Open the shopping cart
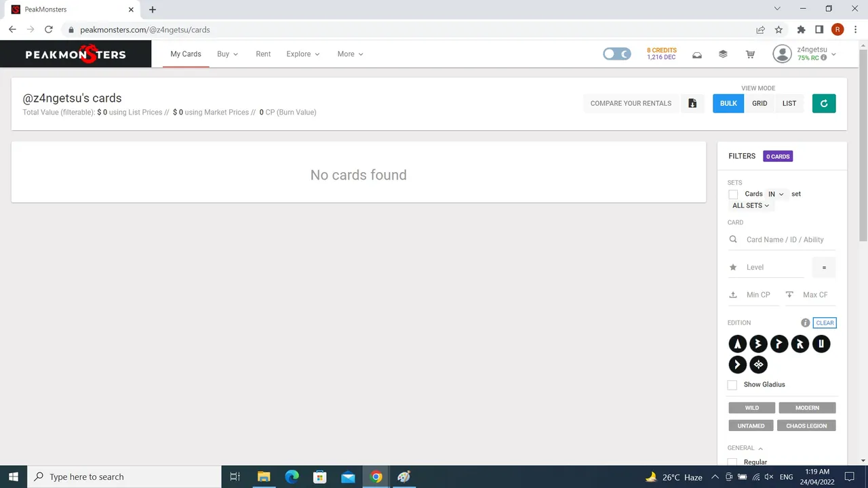The height and width of the screenshot is (488, 868). pyautogui.click(x=750, y=54)
